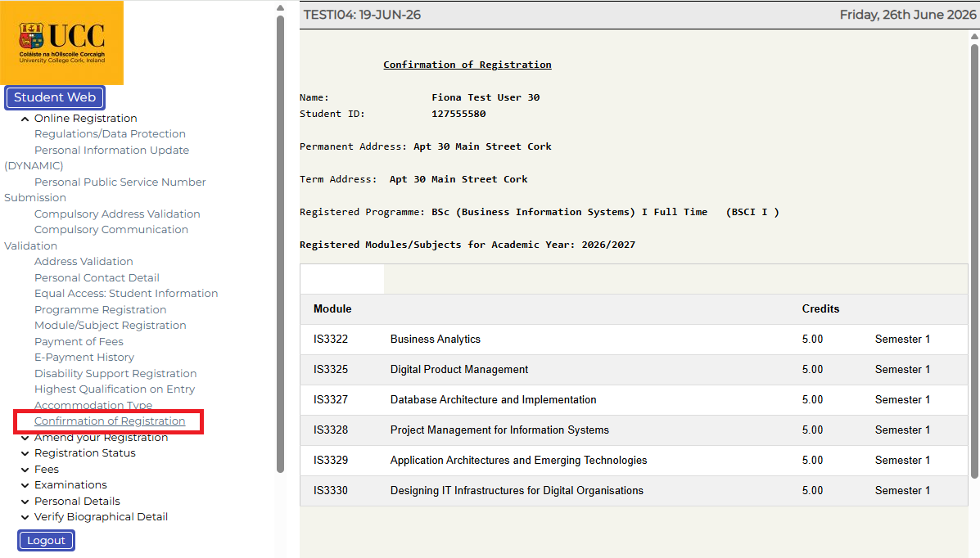
Task: Select module code IS3328
Action: pos(331,430)
